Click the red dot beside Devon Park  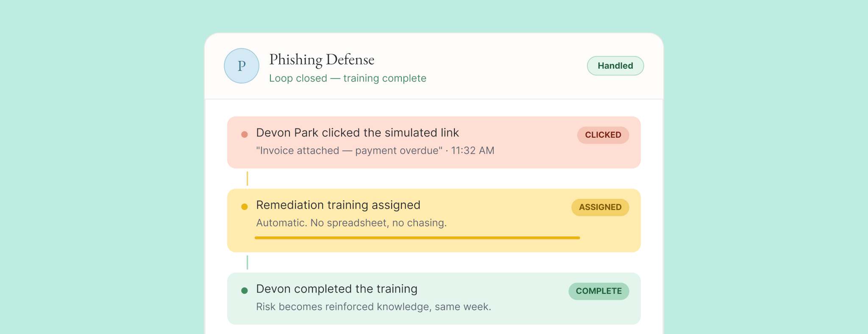point(245,134)
